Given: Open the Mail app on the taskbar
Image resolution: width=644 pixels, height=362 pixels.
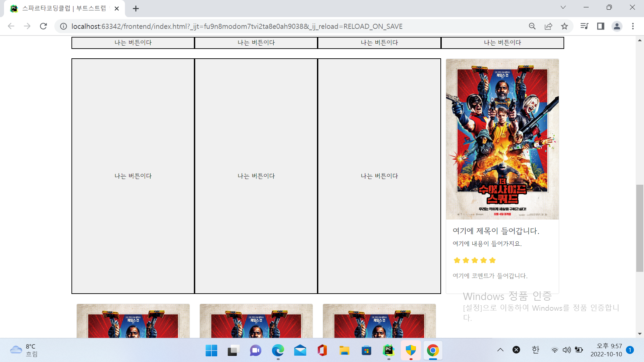Looking at the screenshot, I should click(300, 351).
